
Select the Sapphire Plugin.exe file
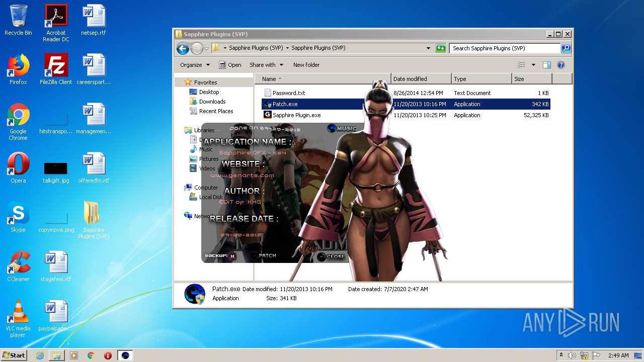tap(292, 115)
